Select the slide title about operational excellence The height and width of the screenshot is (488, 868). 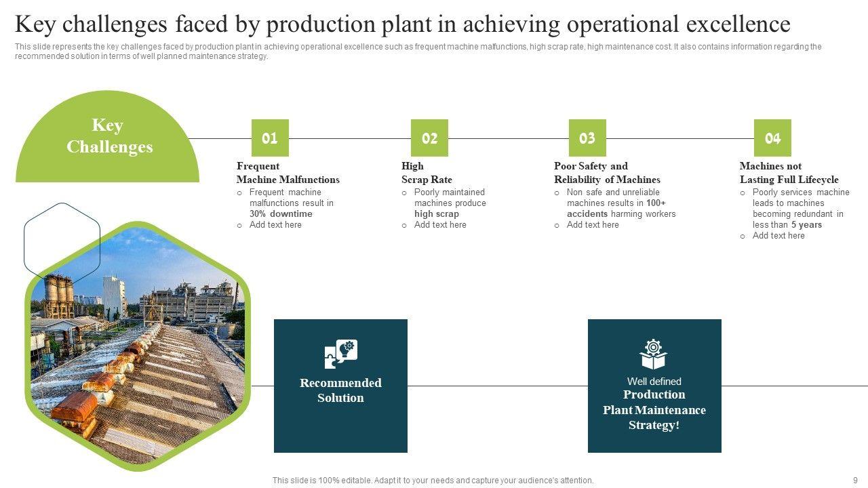pyautogui.click(x=403, y=24)
